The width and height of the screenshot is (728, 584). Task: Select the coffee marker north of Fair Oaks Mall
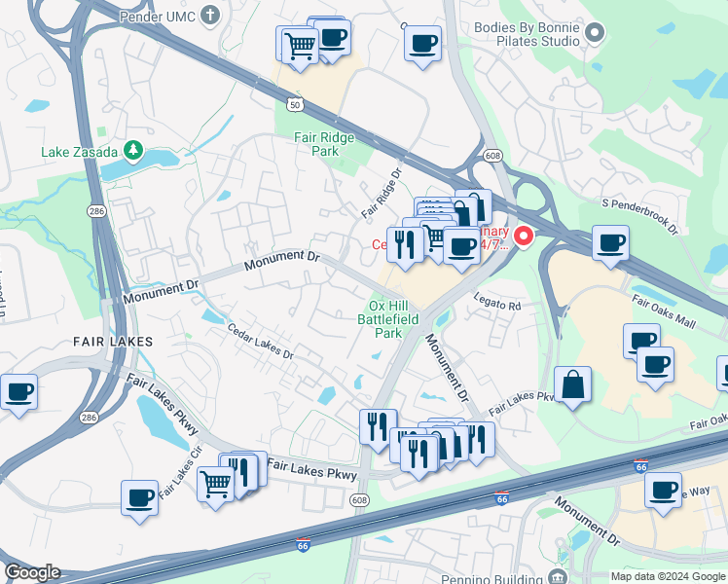tap(610, 243)
